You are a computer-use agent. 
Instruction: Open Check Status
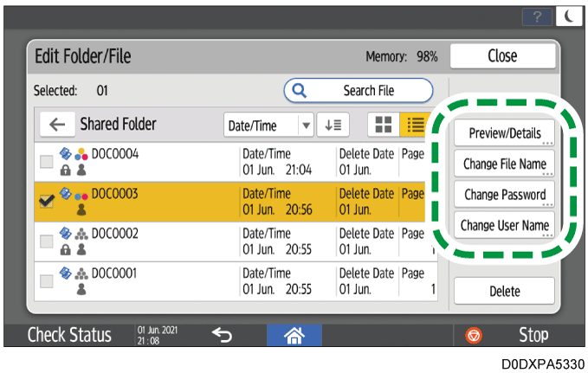pyautogui.click(x=69, y=334)
